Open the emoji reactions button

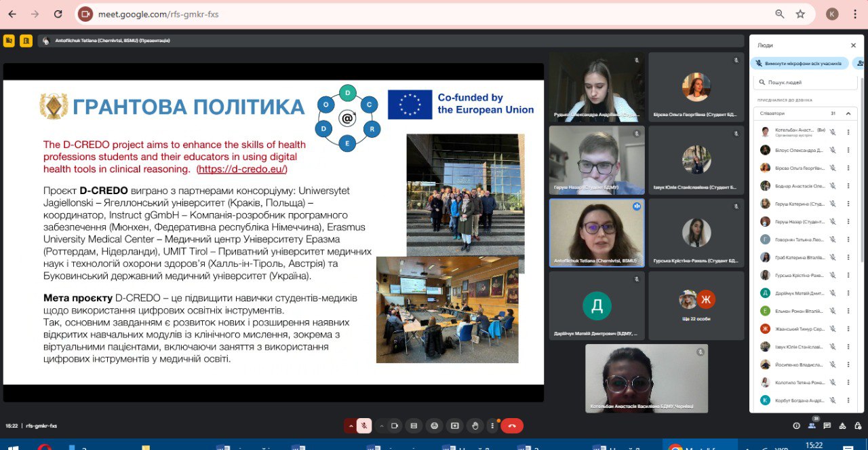[435, 426]
